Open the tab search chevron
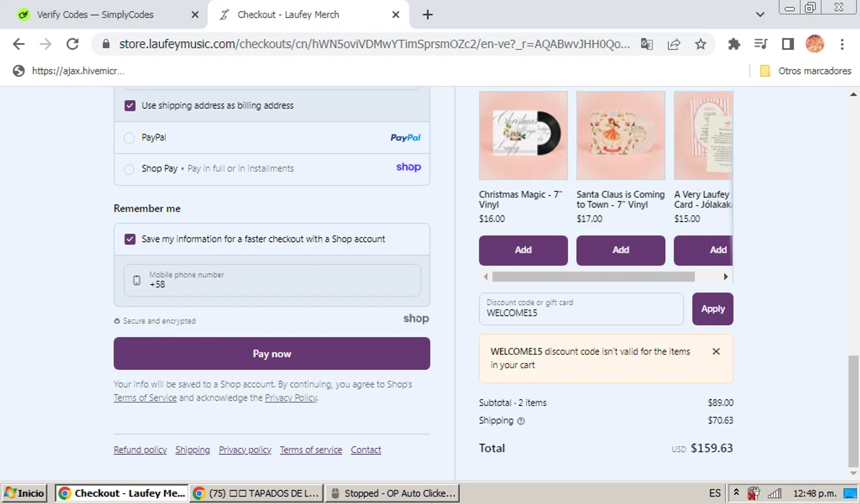 (760, 15)
